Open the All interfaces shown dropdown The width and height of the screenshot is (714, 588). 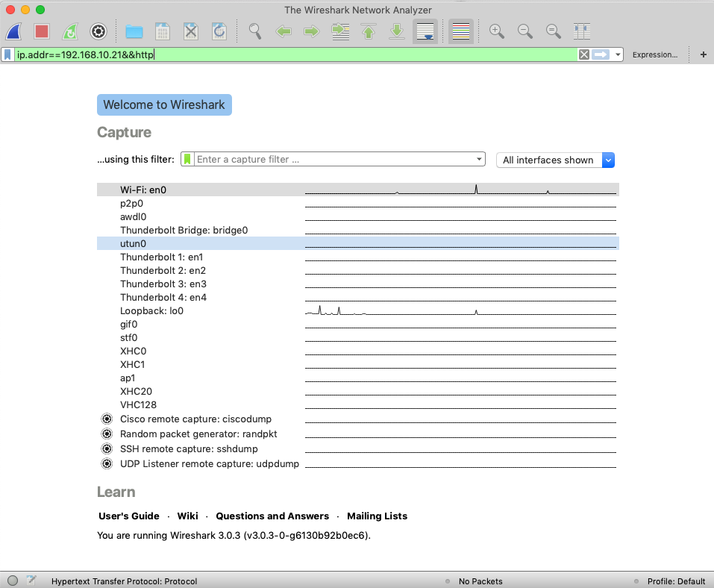click(555, 160)
